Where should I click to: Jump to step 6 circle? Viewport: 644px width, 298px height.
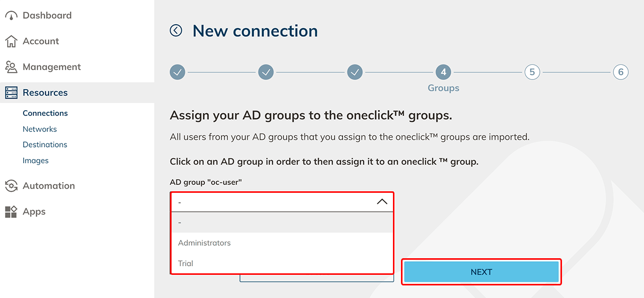pyautogui.click(x=620, y=72)
